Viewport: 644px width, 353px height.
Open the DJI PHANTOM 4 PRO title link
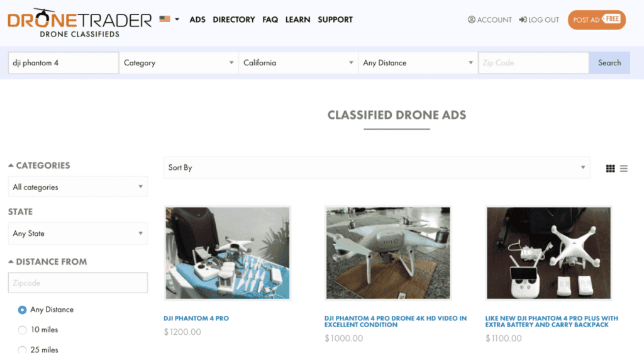point(196,318)
